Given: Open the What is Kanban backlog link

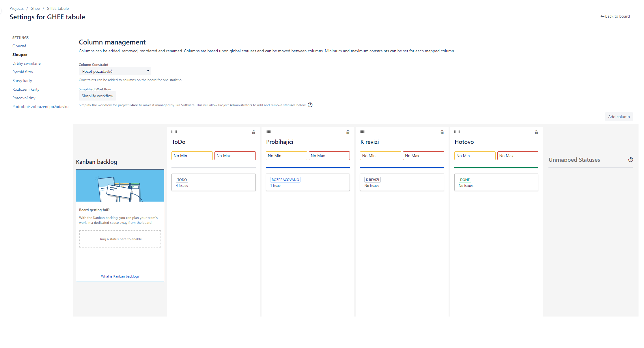Looking at the screenshot, I should coord(120,276).
